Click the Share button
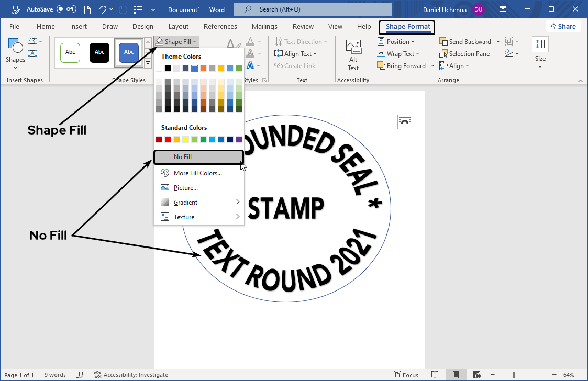 click(563, 26)
